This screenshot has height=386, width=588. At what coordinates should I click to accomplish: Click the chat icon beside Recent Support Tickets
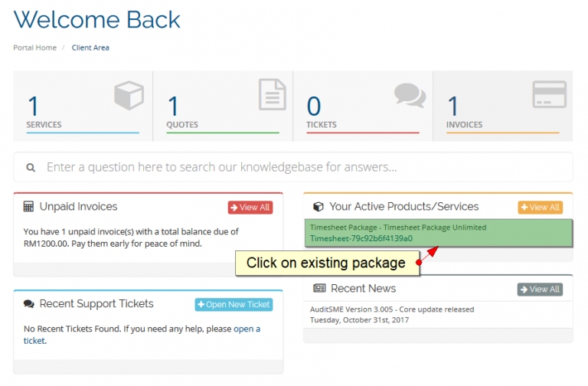pyautogui.click(x=29, y=304)
